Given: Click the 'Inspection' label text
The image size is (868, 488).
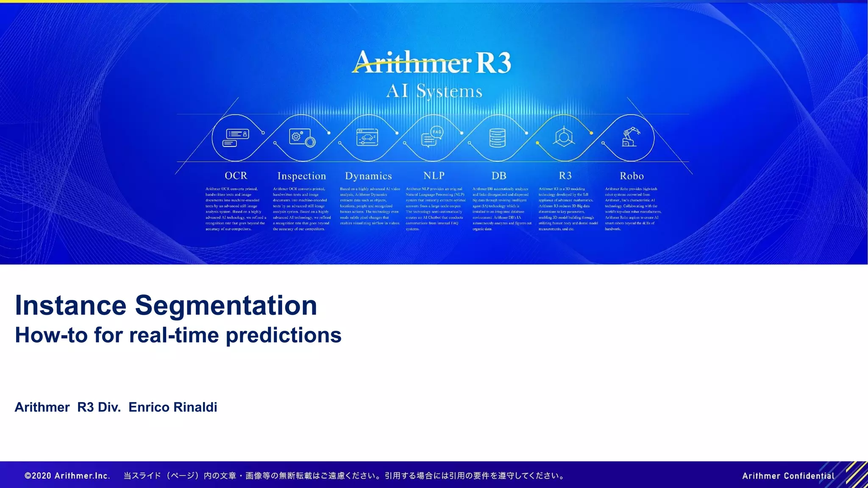Looking at the screenshot, I should tap(301, 176).
